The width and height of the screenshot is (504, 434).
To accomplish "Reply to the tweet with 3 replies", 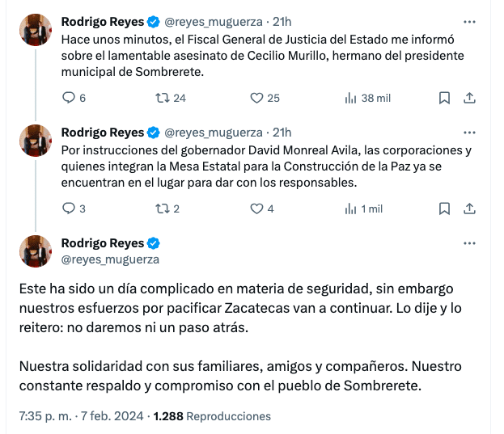I will click(68, 209).
